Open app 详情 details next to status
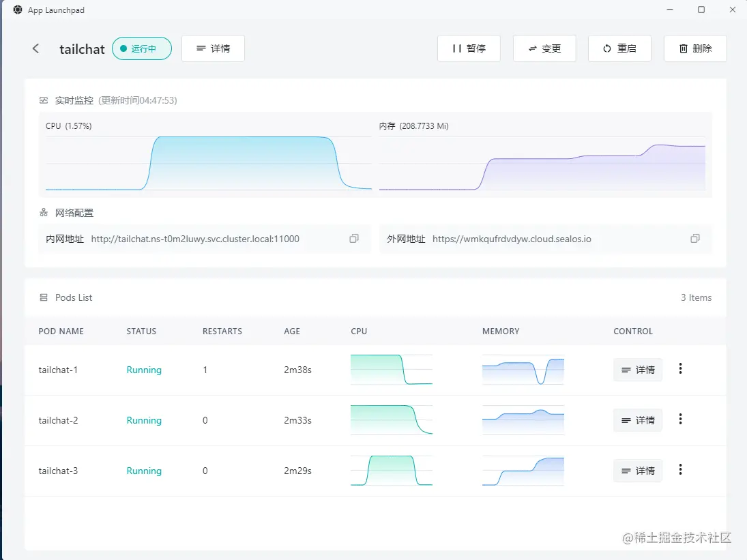 213,48
